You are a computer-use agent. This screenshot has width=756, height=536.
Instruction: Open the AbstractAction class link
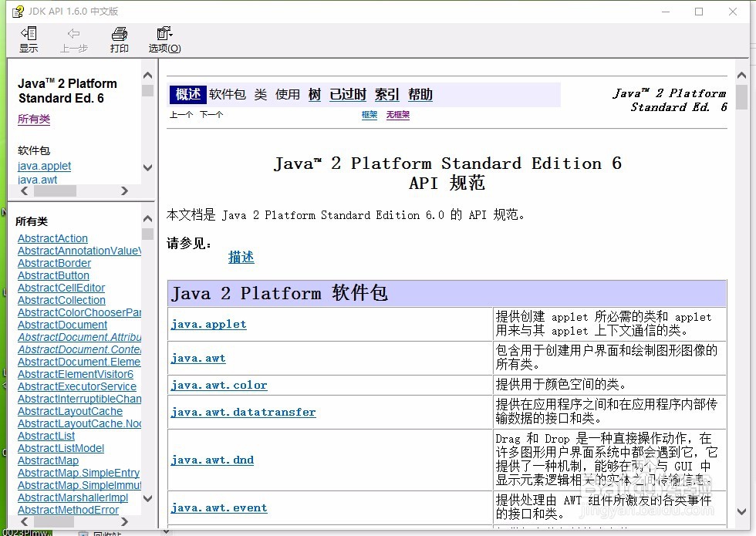pos(52,238)
